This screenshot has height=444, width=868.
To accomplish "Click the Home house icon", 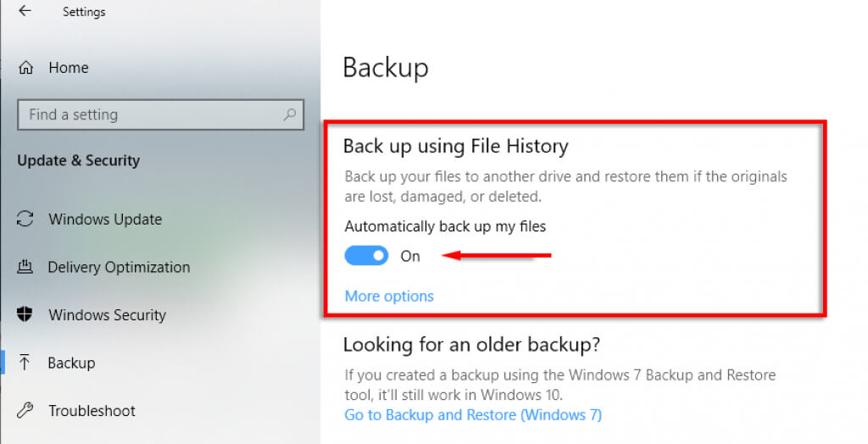I will pyautogui.click(x=26, y=68).
